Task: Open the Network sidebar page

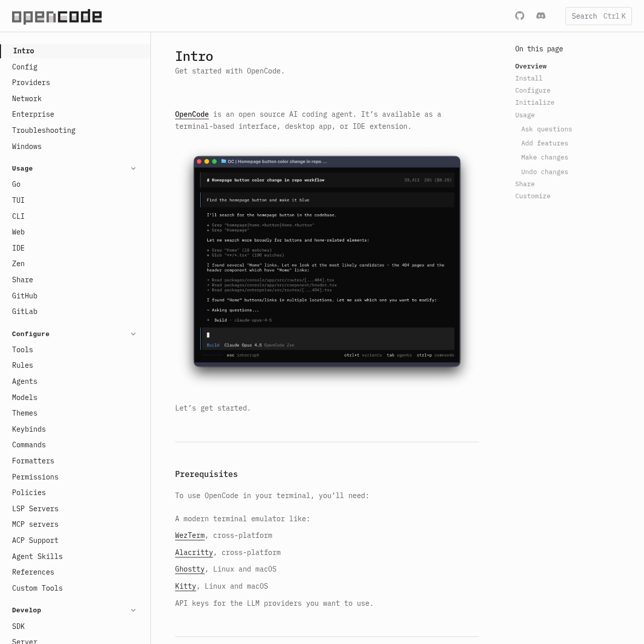Action: pos(27,99)
